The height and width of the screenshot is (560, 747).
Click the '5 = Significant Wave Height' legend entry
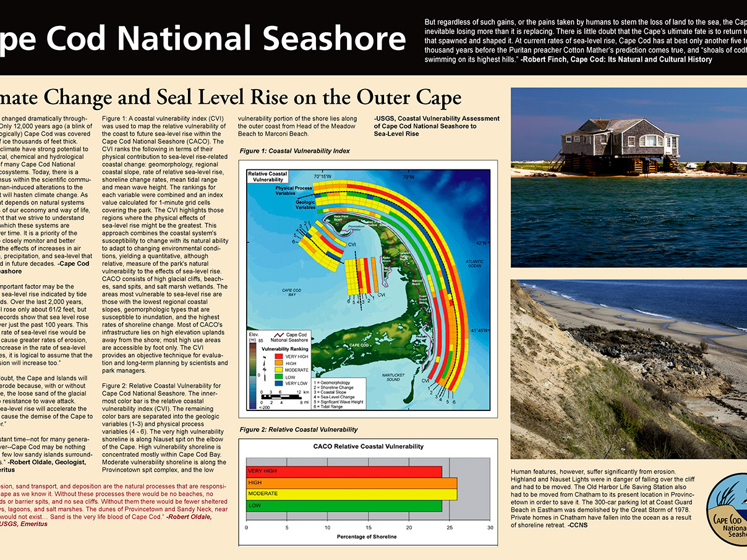[x=338, y=402]
